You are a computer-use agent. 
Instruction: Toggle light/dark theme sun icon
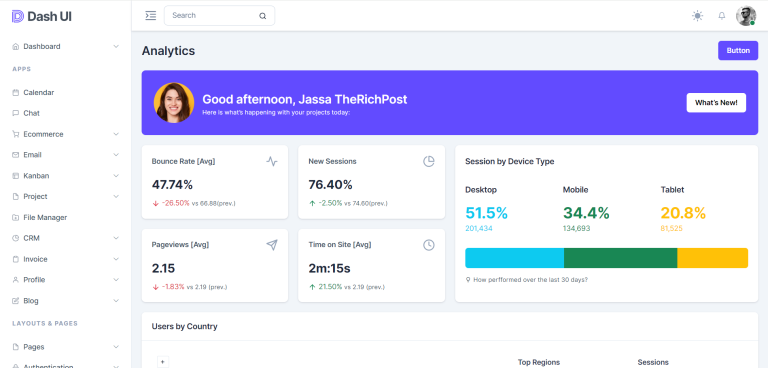click(697, 16)
